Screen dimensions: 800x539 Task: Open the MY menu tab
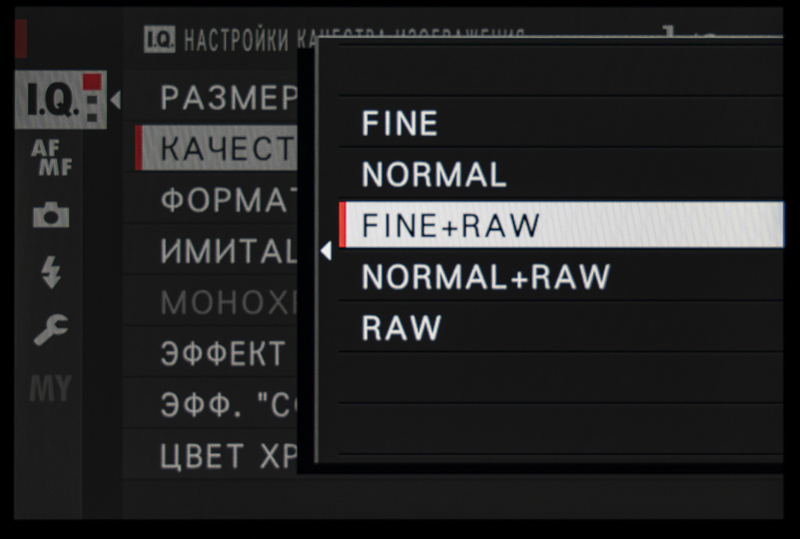pos(50,388)
